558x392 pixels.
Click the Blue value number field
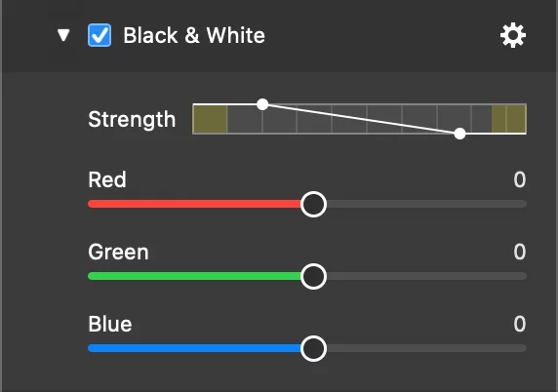coord(520,324)
